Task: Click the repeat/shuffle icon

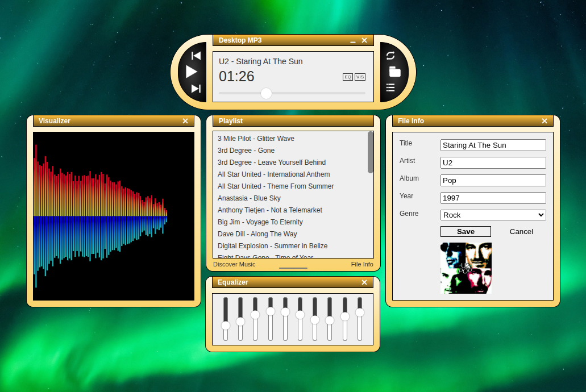Action: (x=391, y=56)
